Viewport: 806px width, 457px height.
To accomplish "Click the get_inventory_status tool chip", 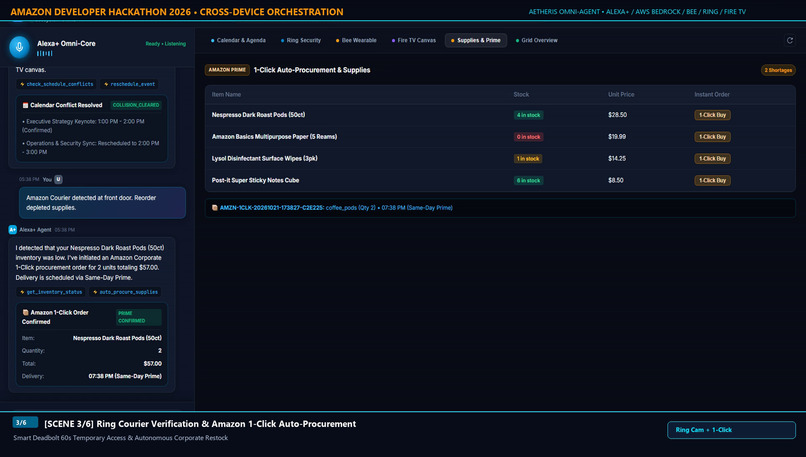I will pyautogui.click(x=51, y=292).
